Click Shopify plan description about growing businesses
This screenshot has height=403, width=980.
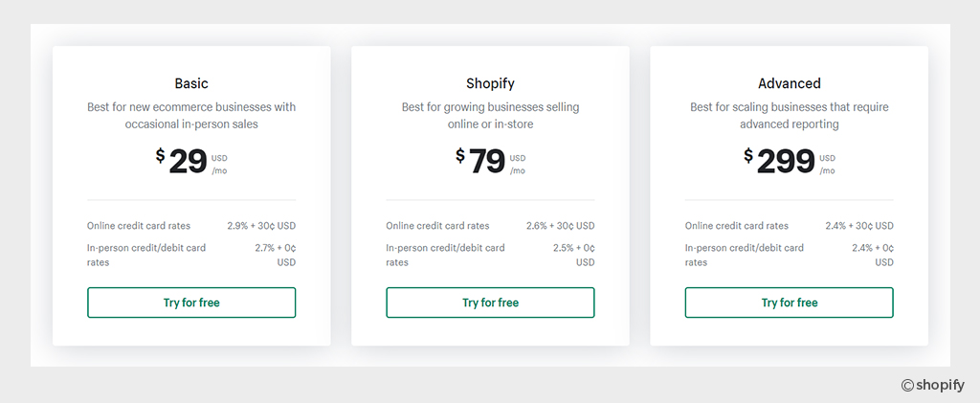pos(490,115)
